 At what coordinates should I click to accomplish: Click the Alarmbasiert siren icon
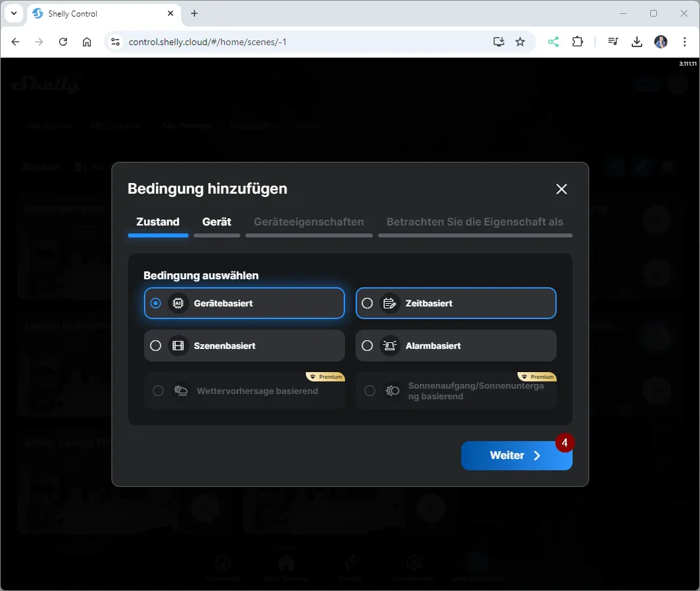(389, 346)
